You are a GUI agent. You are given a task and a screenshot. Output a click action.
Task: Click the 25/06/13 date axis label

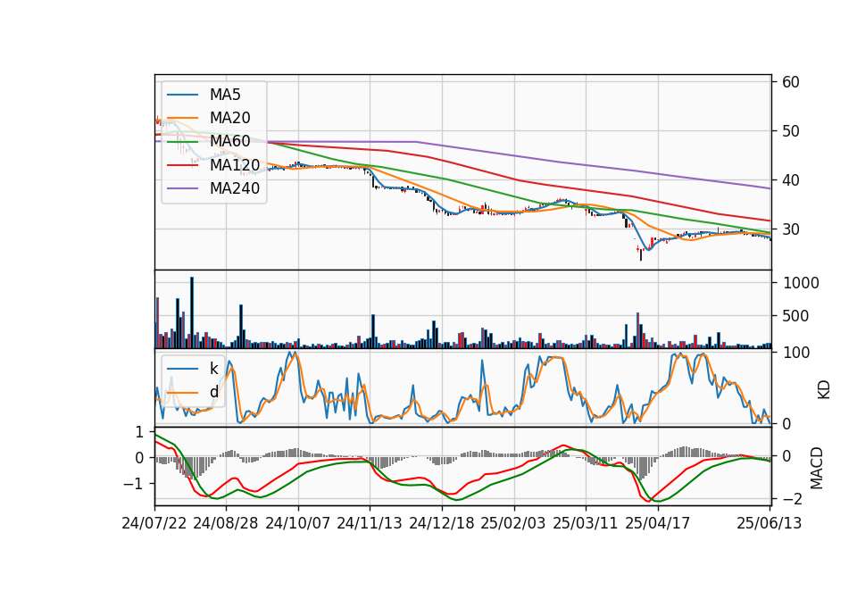coord(770,523)
